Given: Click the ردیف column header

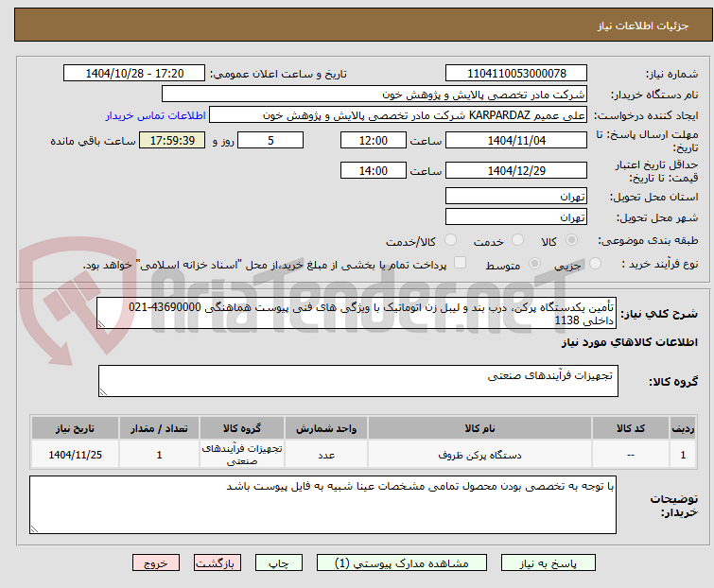Looking at the screenshot, I should coord(683,428).
